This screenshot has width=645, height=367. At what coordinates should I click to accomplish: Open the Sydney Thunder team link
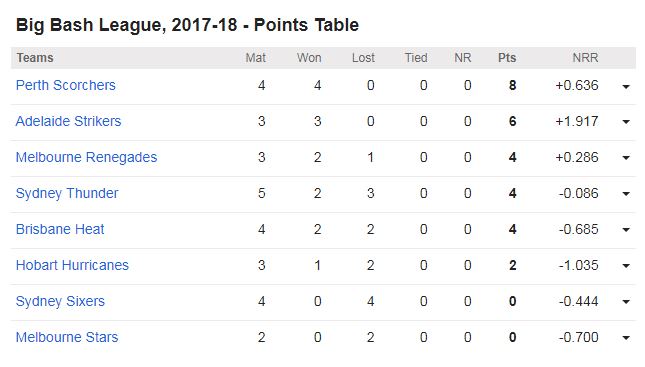(x=67, y=193)
